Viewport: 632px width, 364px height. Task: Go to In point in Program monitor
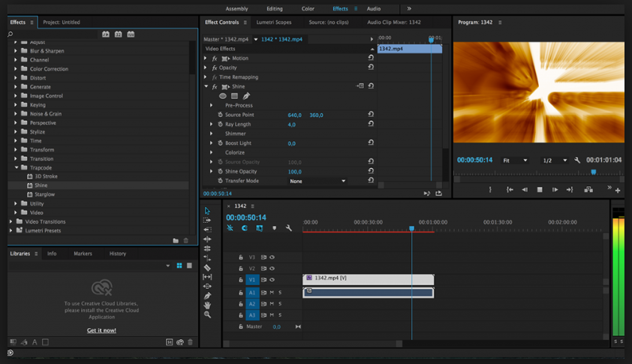(510, 189)
